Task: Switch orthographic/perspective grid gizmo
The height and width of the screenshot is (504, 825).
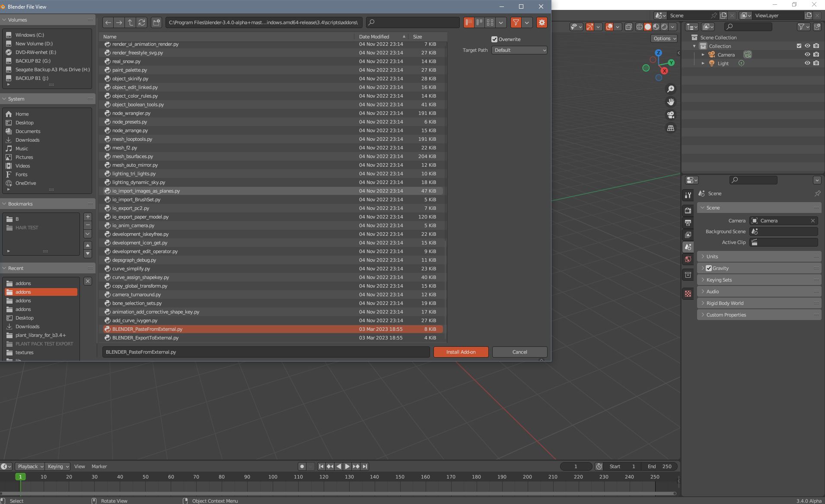Action: pos(671,128)
